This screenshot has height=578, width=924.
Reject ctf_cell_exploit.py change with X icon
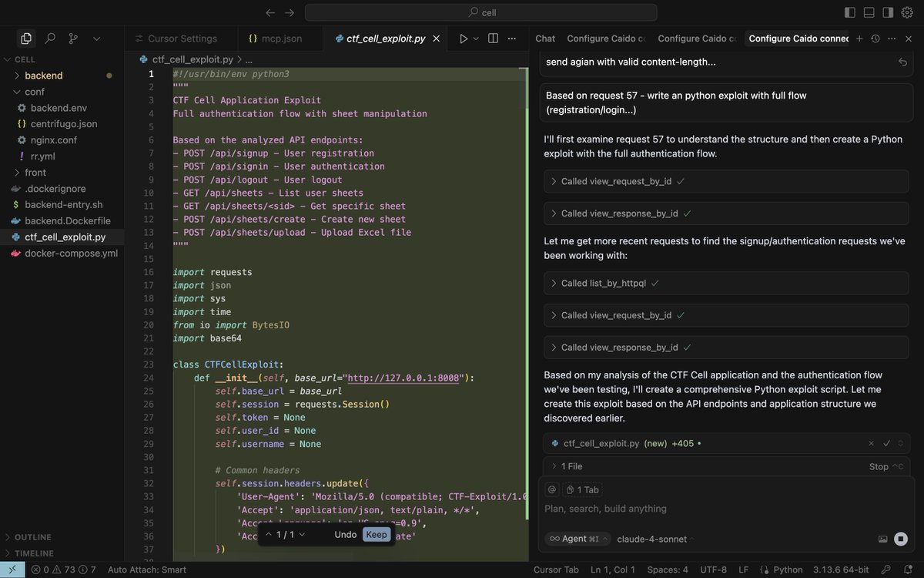click(872, 444)
